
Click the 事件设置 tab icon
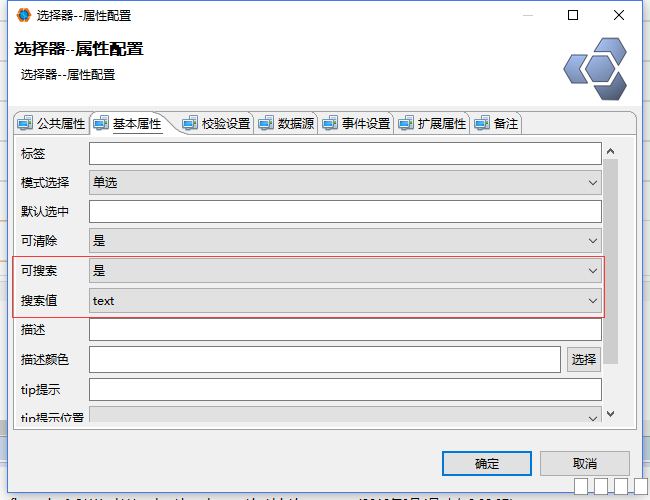329,124
